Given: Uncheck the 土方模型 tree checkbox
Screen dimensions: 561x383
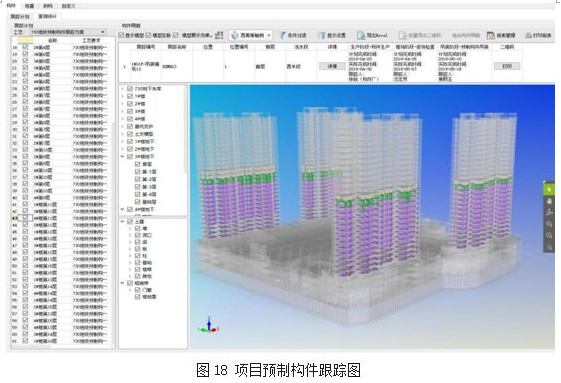Looking at the screenshot, I should (x=130, y=134).
